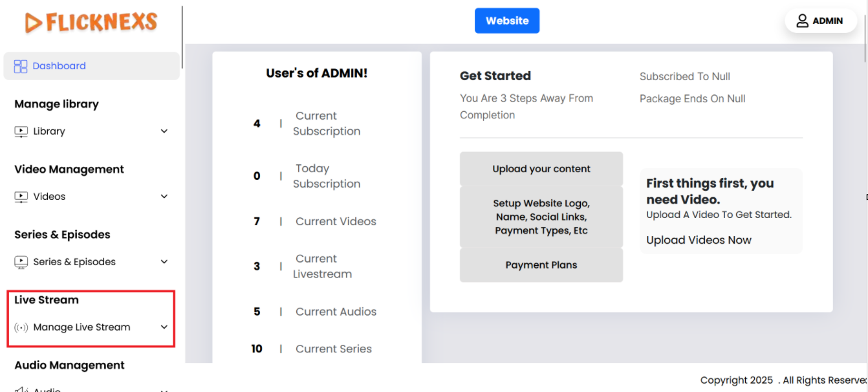
Task: Click the Library play-screen icon
Action: tap(21, 131)
